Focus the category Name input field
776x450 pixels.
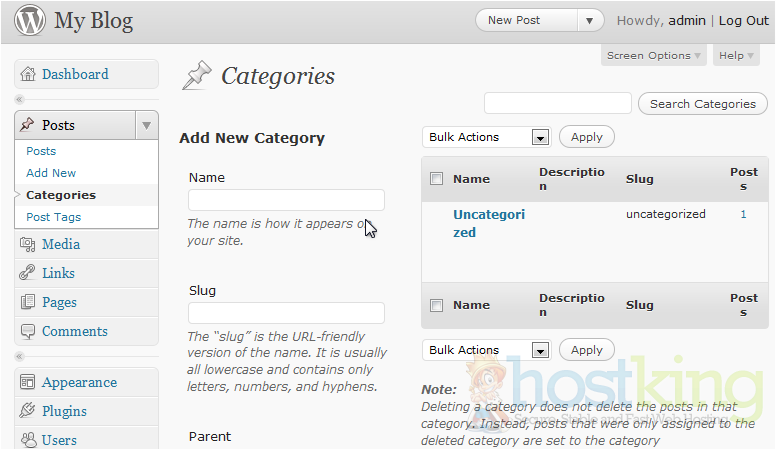[286, 200]
